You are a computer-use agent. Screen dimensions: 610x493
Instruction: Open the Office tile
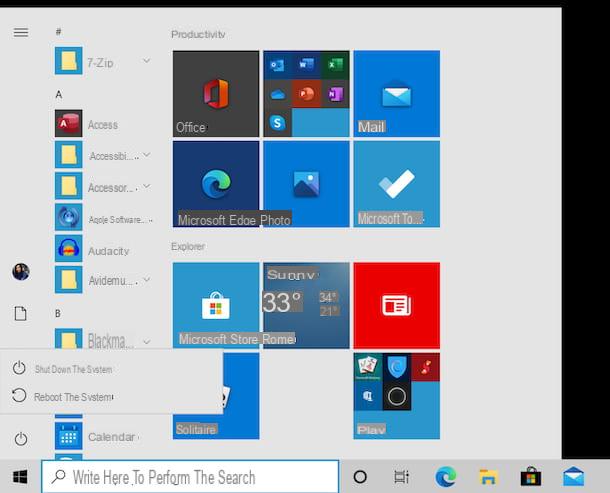[216, 94]
